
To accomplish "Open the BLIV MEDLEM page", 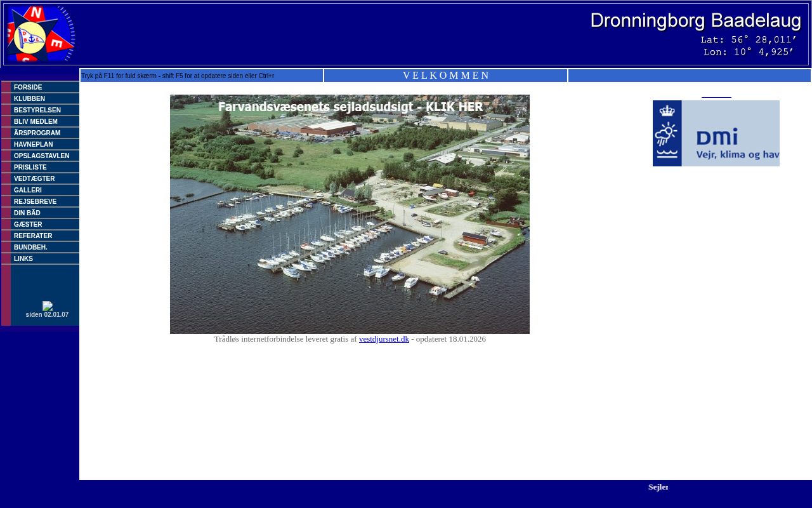I will click(x=36, y=122).
